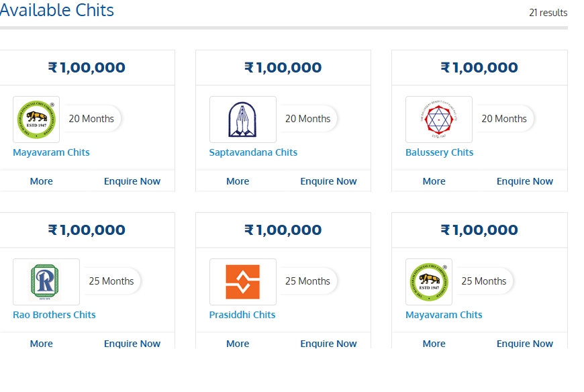Click the Balussery Chits emblem icon
Image resolution: width=584 pixels, height=392 pixels.
438,119
